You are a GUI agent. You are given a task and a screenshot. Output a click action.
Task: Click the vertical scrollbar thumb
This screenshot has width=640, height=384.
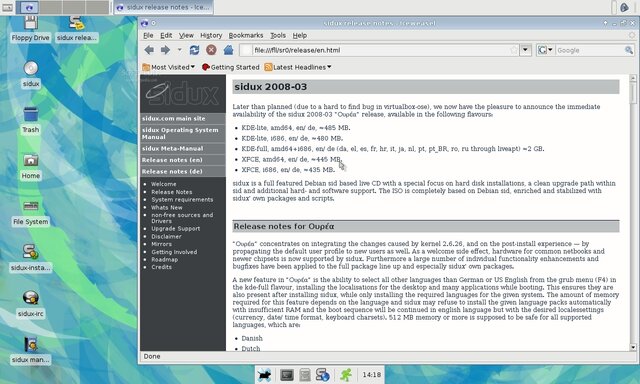(633, 93)
